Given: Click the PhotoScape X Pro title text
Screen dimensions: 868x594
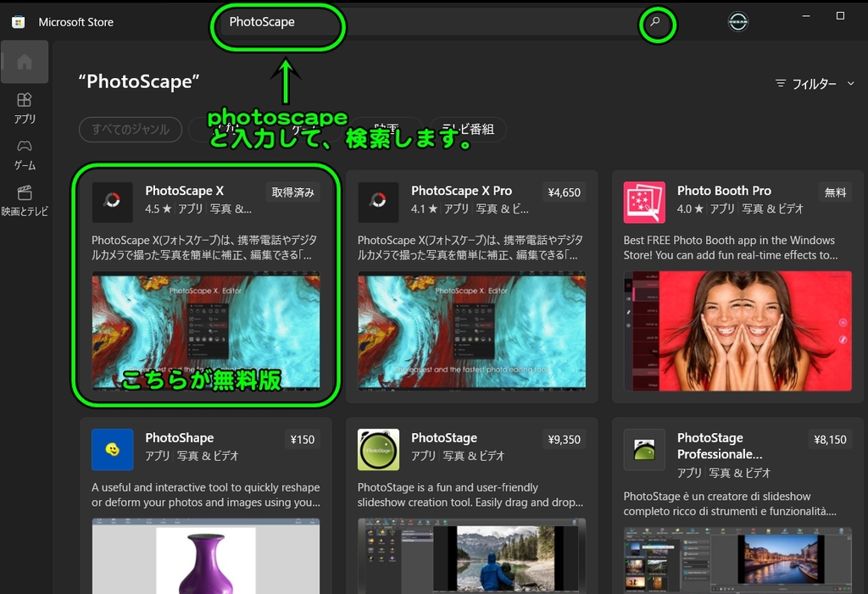Looking at the screenshot, I should point(461,191).
